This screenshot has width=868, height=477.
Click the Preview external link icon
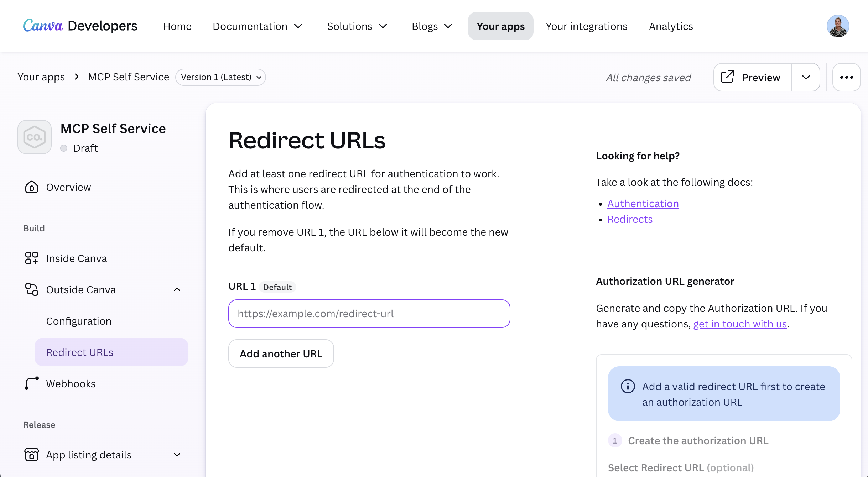pos(728,77)
